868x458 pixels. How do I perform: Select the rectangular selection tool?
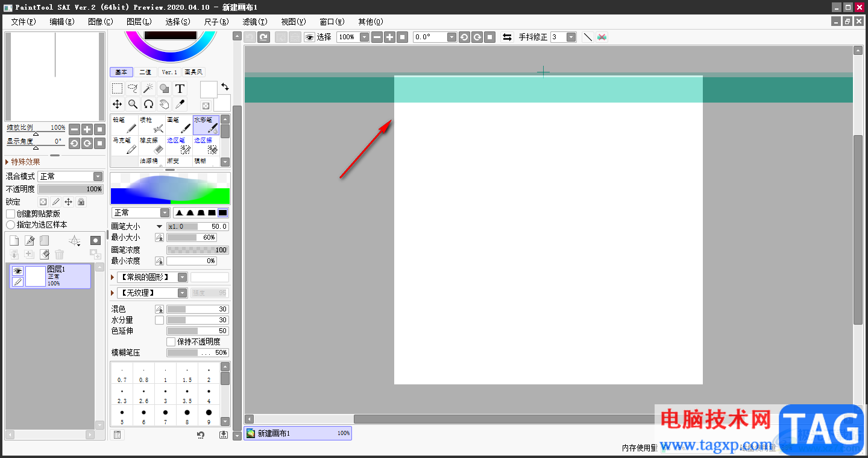click(x=117, y=89)
